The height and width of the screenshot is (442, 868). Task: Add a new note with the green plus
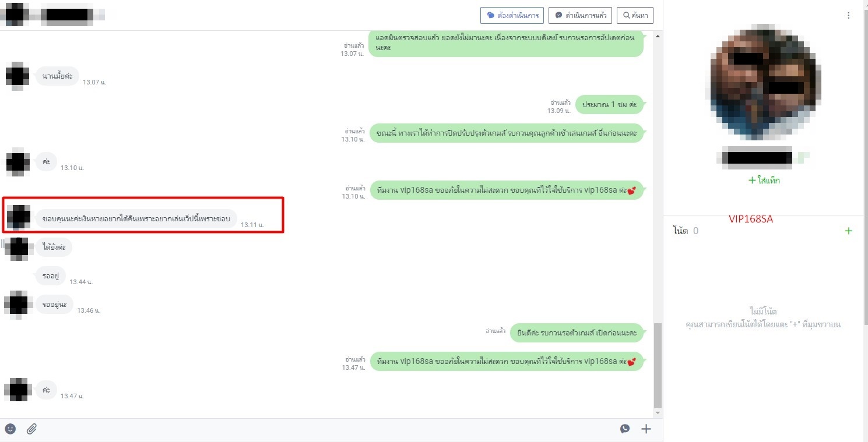[848, 231]
